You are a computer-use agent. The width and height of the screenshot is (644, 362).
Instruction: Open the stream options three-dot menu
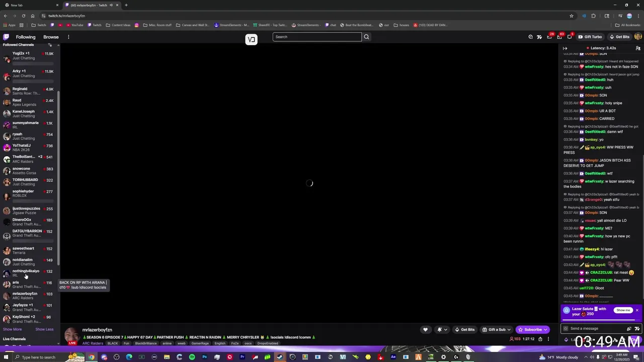pyautogui.click(x=548, y=339)
